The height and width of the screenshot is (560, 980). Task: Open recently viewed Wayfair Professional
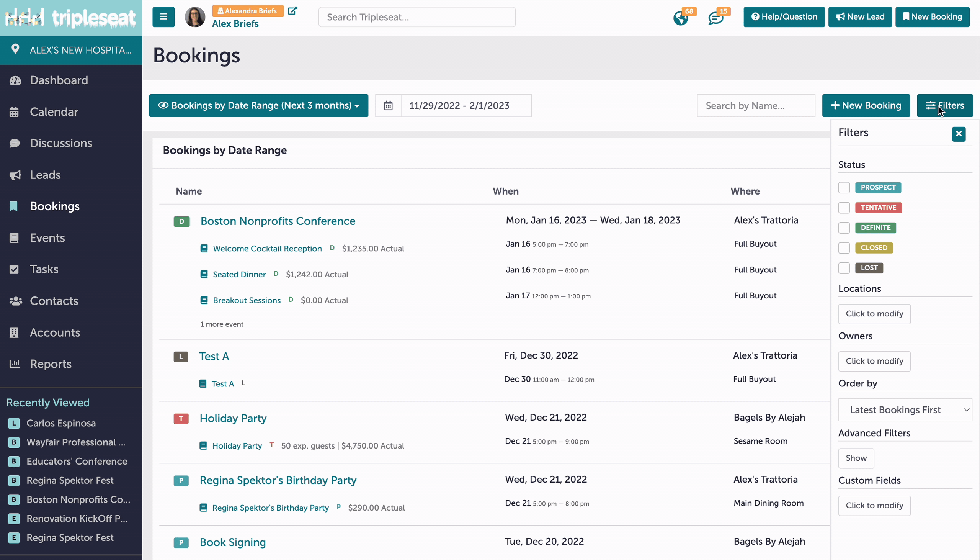coord(76,442)
